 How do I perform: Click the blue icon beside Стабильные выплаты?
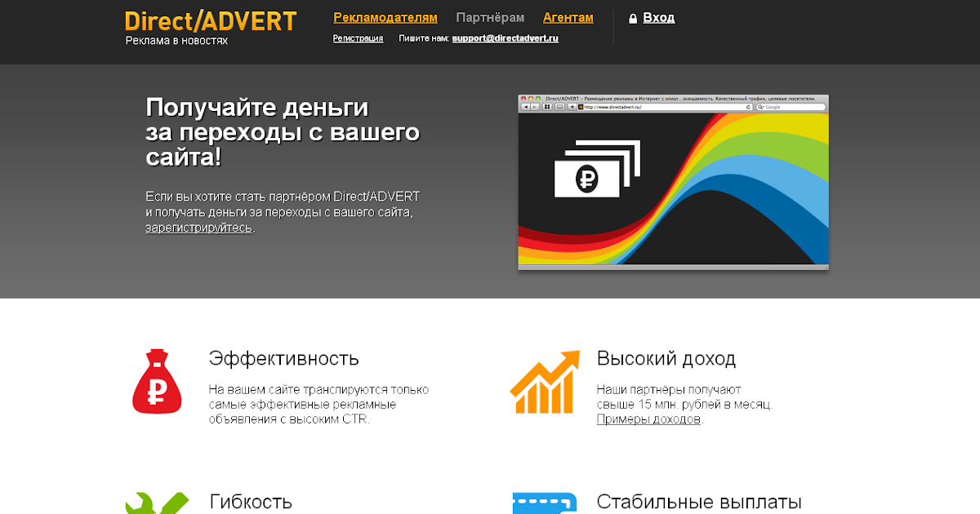coord(544,503)
